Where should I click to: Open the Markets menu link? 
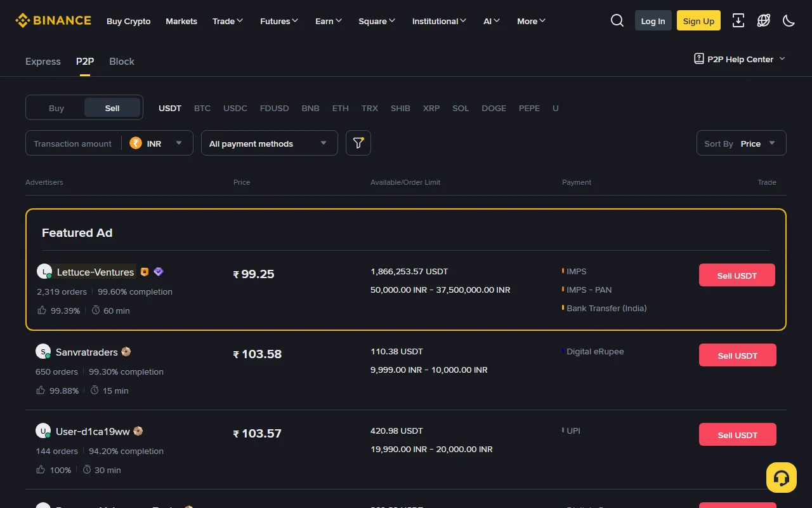181,21
